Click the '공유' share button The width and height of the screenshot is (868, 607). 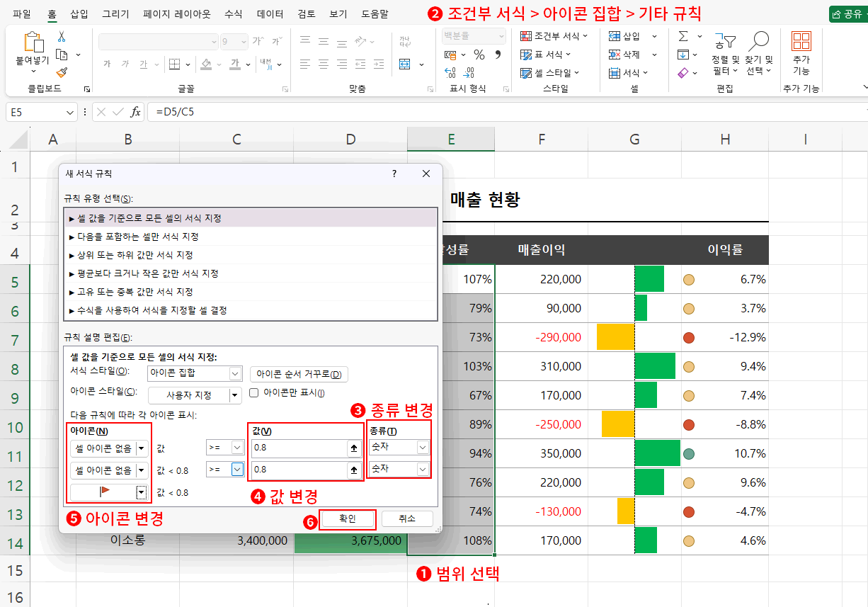(x=848, y=13)
